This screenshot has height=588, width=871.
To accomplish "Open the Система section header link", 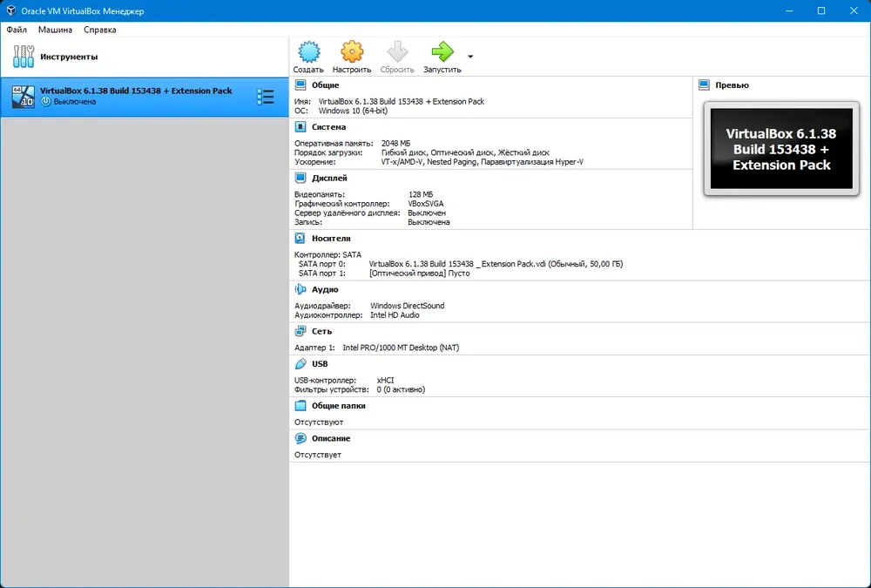I will (x=329, y=126).
